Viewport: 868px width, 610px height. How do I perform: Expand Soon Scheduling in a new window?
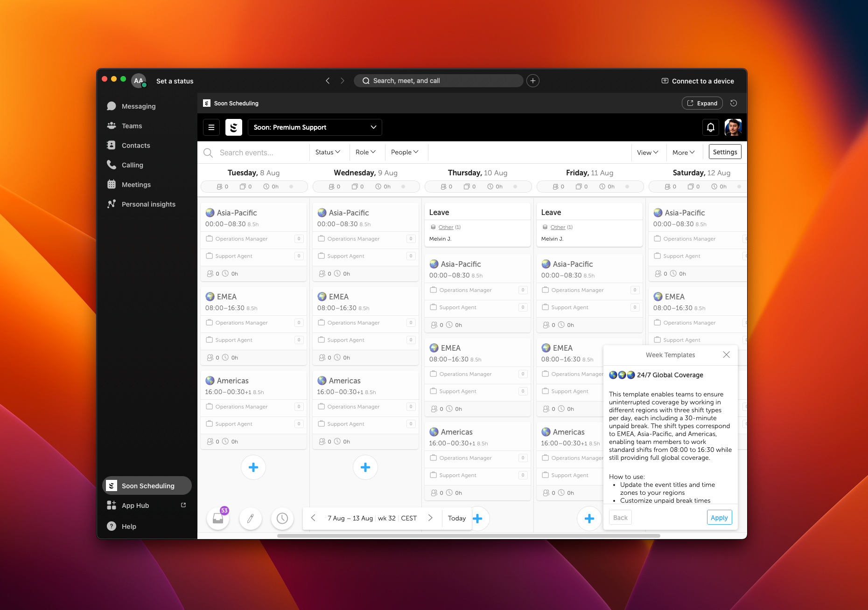click(x=702, y=103)
